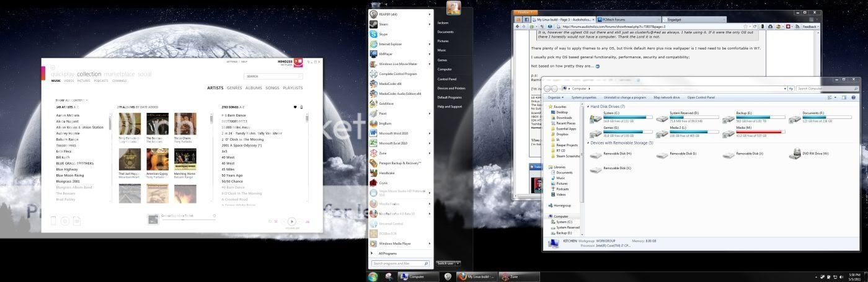The width and height of the screenshot is (868, 282).
Task: Expand the Organize menu in Explorer
Action: [x=555, y=97]
